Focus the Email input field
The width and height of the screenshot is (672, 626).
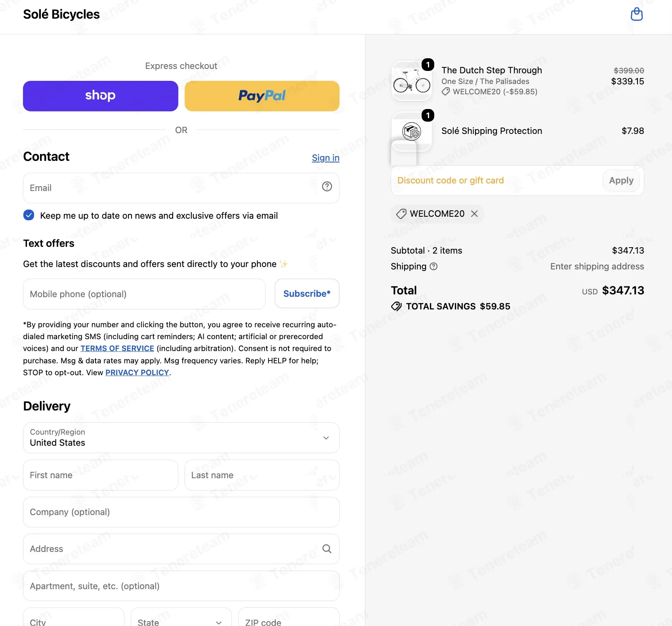point(181,188)
